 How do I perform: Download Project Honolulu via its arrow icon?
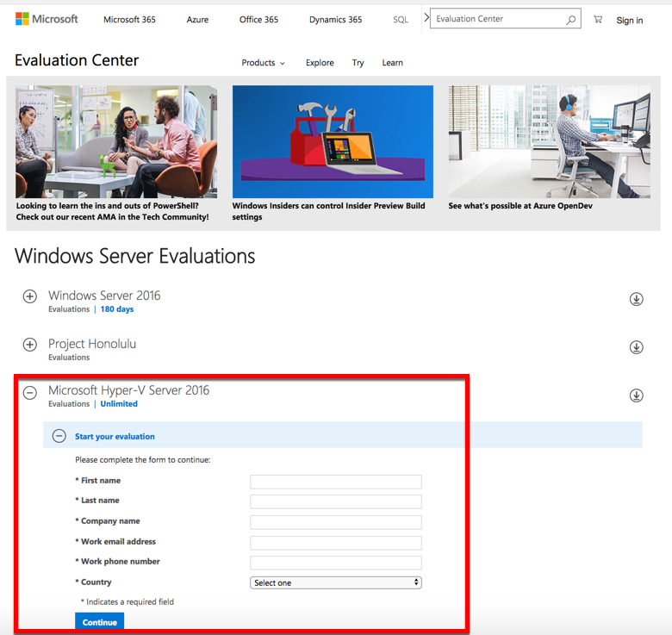click(636, 347)
